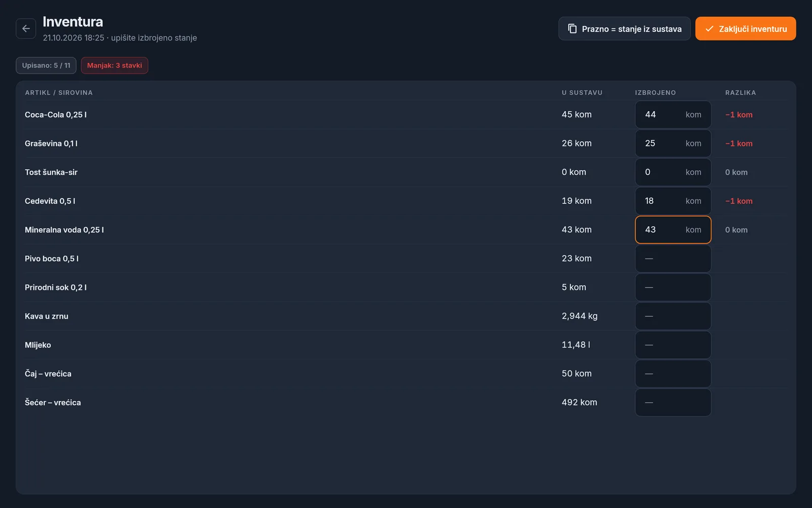Select the Tost šunka-sir item name
Viewport: 812px width, 508px height.
coord(51,172)
